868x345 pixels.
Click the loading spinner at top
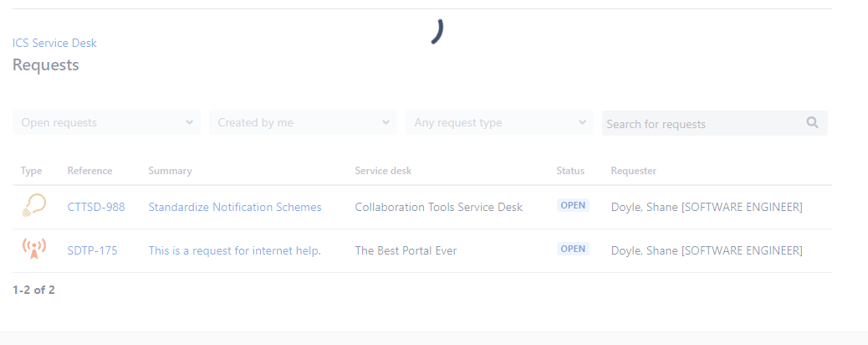437,32
